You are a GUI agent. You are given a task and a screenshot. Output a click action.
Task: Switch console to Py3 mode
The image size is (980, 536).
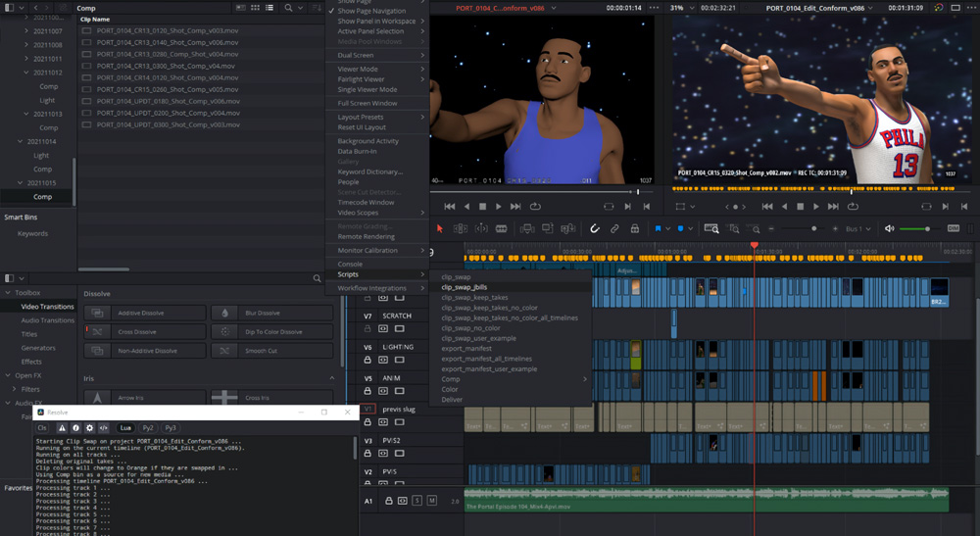[171, 428]
